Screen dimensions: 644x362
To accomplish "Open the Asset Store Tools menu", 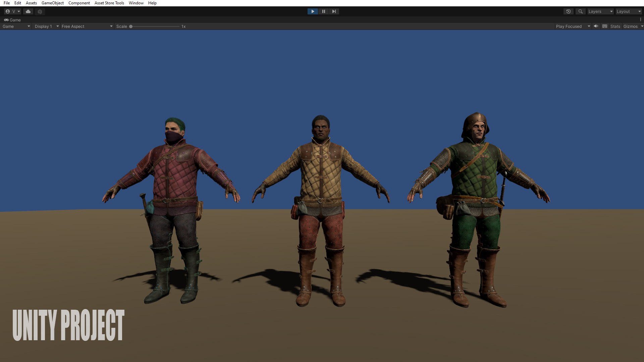I will pyautogui.click(x=109, y=3).
